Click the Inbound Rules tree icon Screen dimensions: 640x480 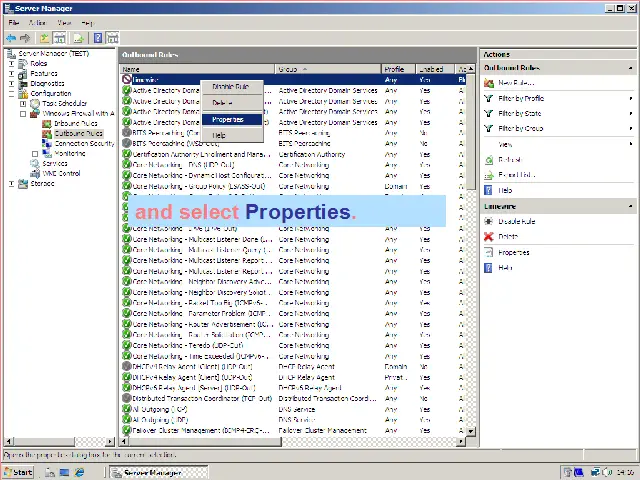coord(47,123)
